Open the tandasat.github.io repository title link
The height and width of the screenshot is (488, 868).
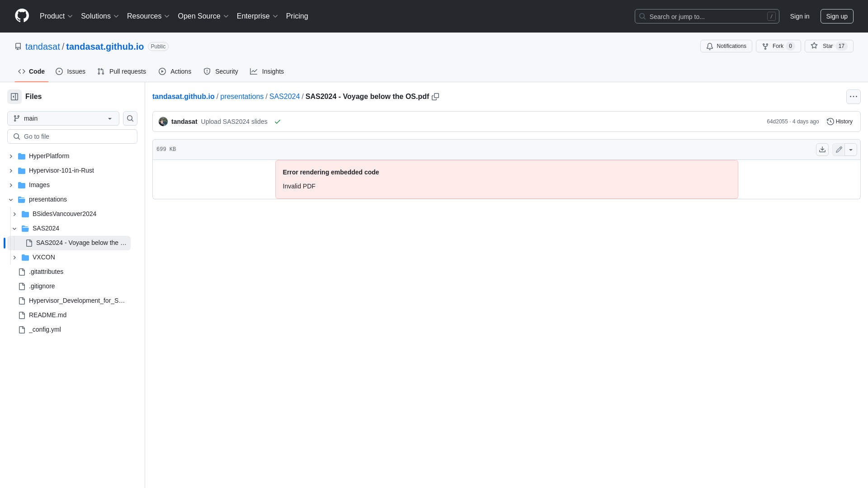105,47
